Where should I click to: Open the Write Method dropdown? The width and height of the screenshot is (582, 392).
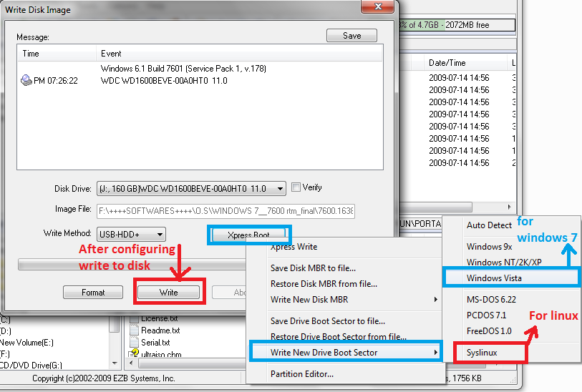click(x=160, y=235)
